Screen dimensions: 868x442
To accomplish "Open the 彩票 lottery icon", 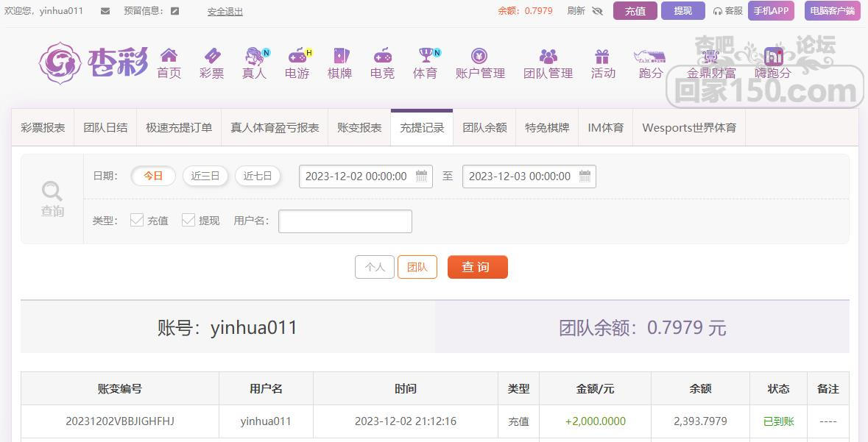I will [211, 56].
